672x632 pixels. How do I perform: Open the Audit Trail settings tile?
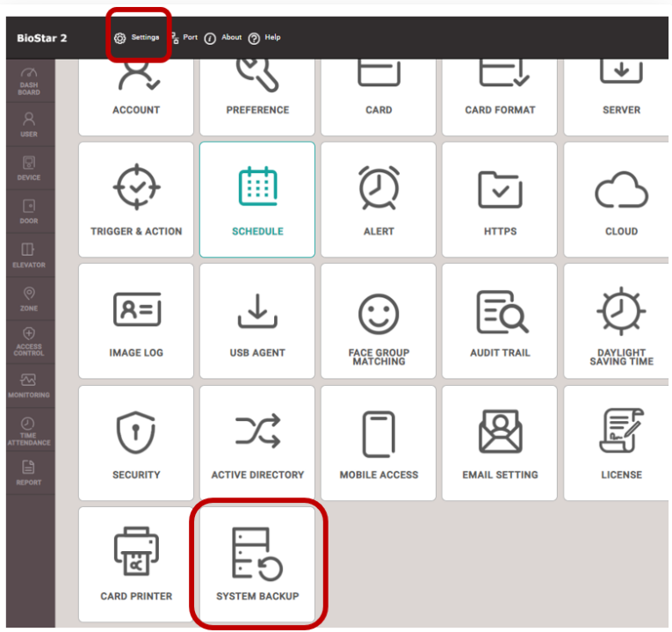pyautogui.click(x=500, y=321)
